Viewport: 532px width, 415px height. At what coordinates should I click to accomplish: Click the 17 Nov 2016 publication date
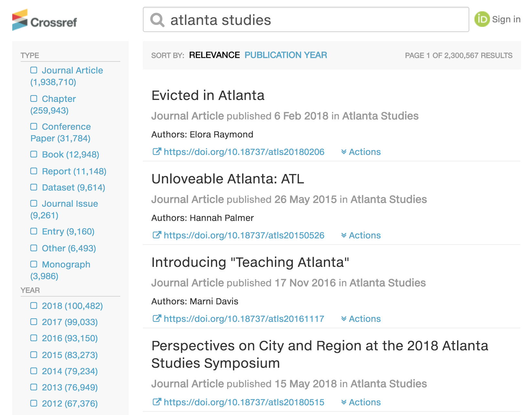305,283
